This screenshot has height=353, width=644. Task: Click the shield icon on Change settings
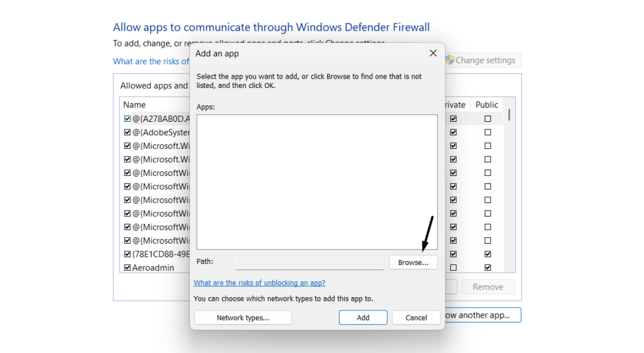450,60
